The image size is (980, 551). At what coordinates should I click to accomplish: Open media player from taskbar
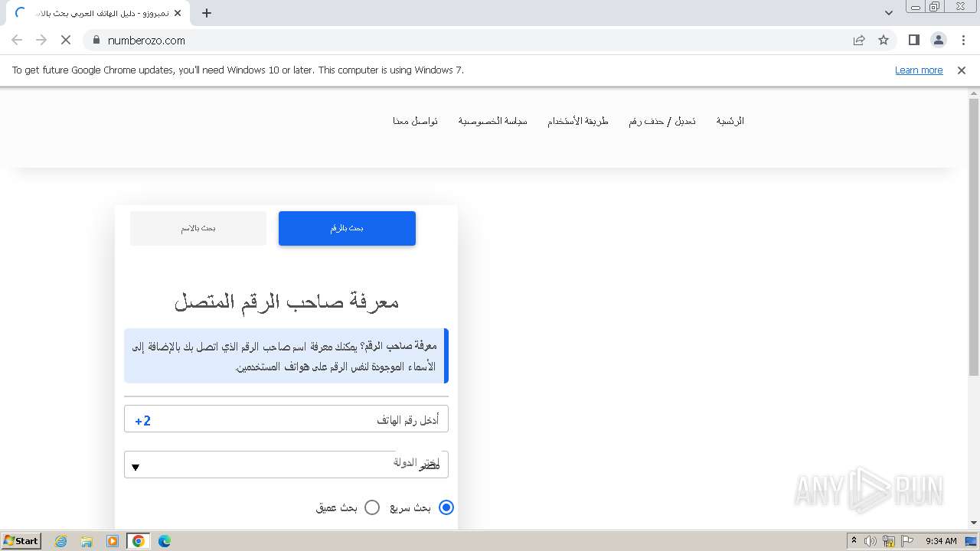click(113, 541)
